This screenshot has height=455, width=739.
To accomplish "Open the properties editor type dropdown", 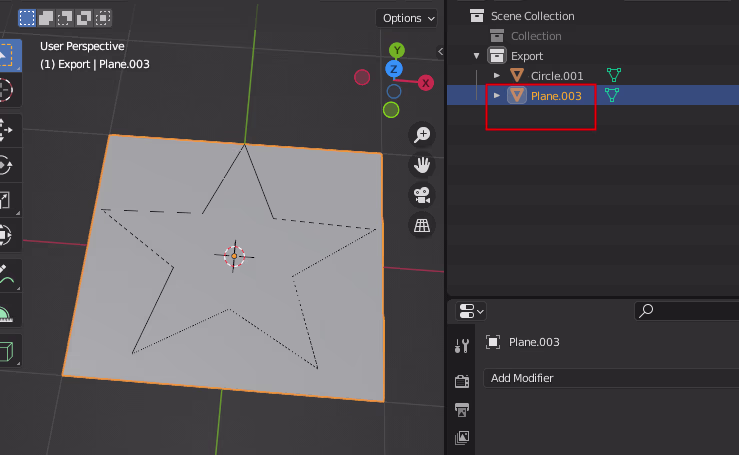I will (x=470, y=311).
